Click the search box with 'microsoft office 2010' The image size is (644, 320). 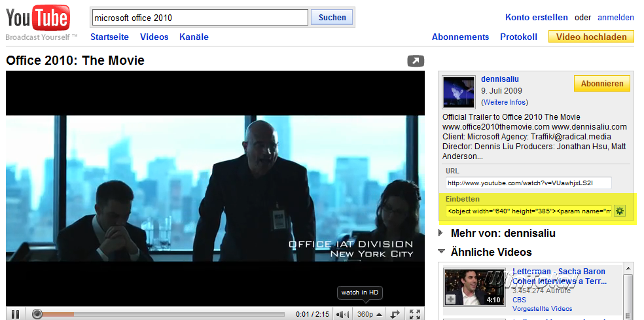click(x=199, y=18)
